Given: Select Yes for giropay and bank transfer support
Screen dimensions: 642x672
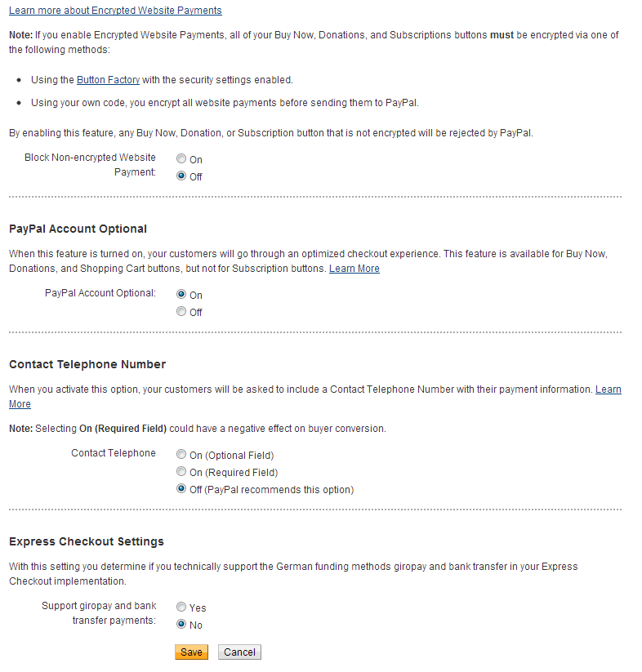Looking at the screenshot, I should (181, 607).
